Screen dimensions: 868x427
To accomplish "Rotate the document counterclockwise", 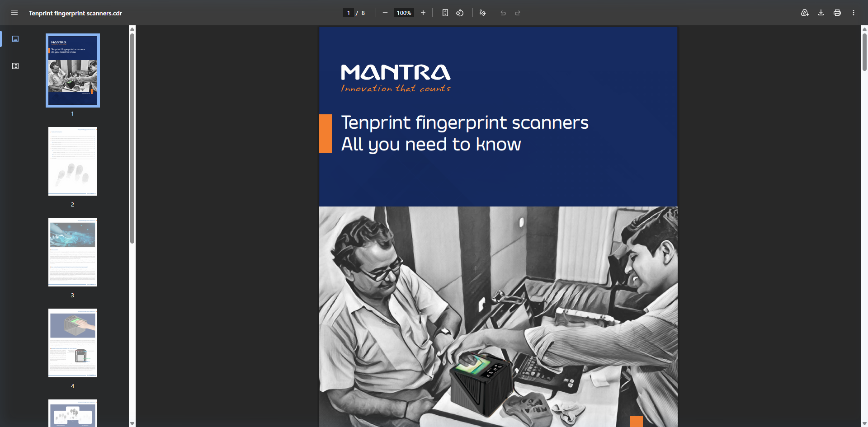I will pyautogui.click(x=460, y=13).
